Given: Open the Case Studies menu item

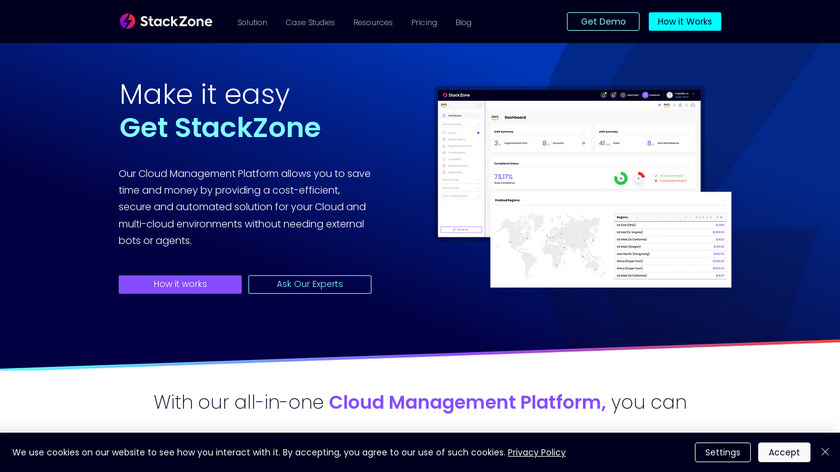Looking at the screenshot, I should coord(310,23).
